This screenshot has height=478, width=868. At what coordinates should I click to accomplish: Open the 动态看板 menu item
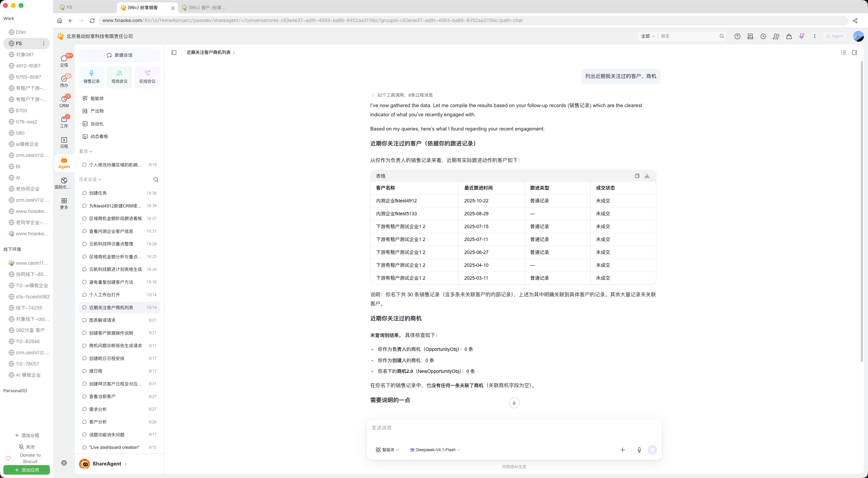pyautogui.click(x=119, y=137)
